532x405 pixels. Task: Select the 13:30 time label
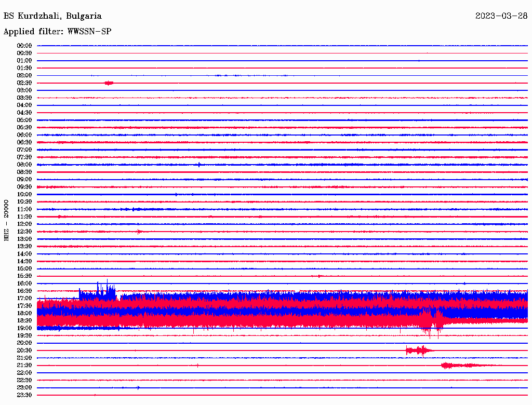click(x=24, y=246)
